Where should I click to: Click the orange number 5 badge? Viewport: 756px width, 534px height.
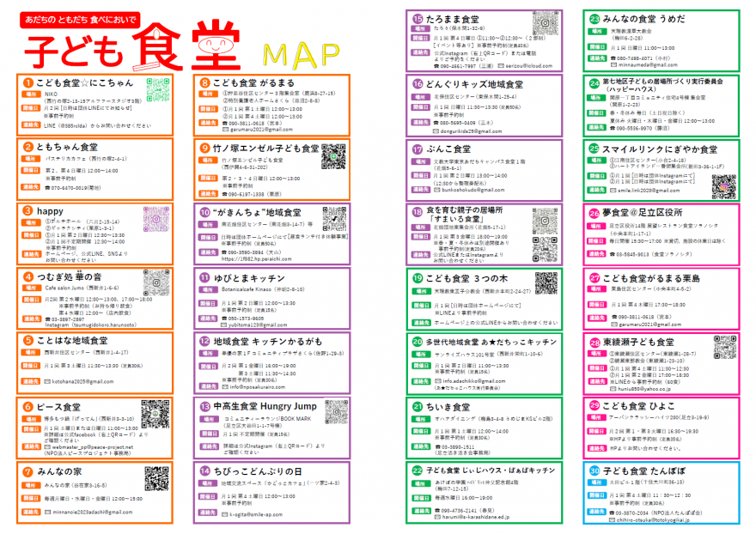coord(28,341)
